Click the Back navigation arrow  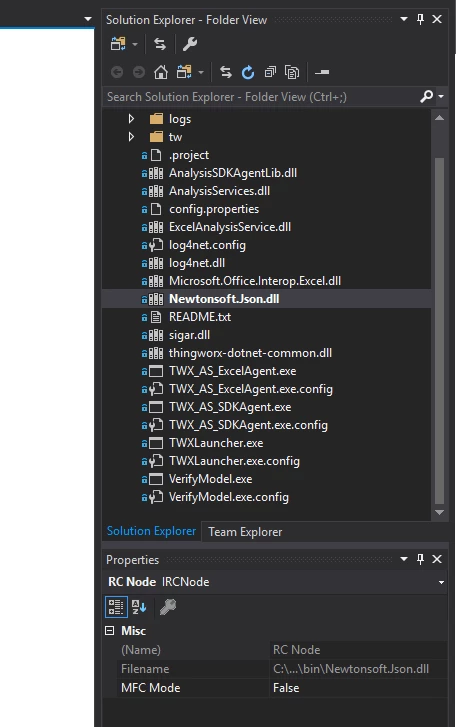tap(117, 72)
